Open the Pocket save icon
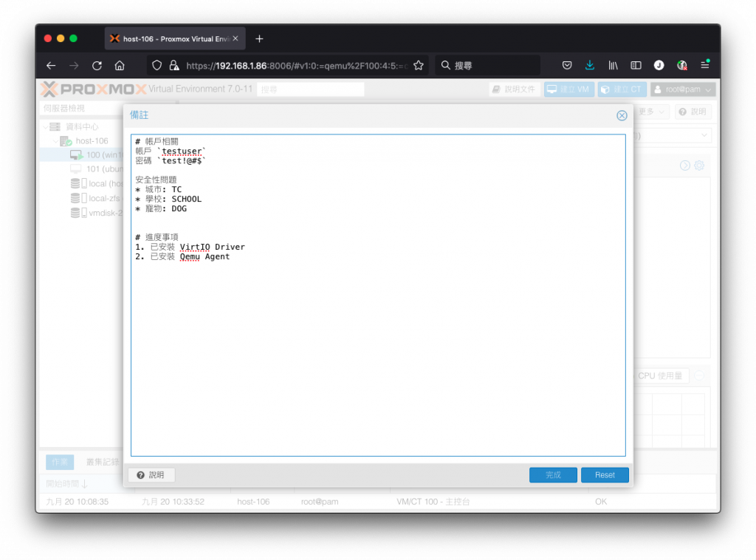756x560 pixels. point(567,65)
